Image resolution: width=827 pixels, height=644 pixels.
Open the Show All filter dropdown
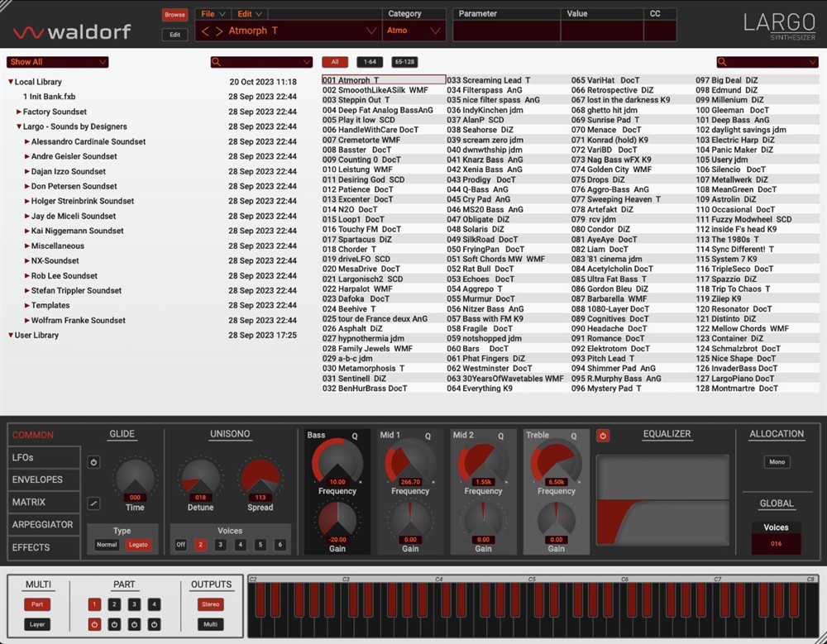57,62
